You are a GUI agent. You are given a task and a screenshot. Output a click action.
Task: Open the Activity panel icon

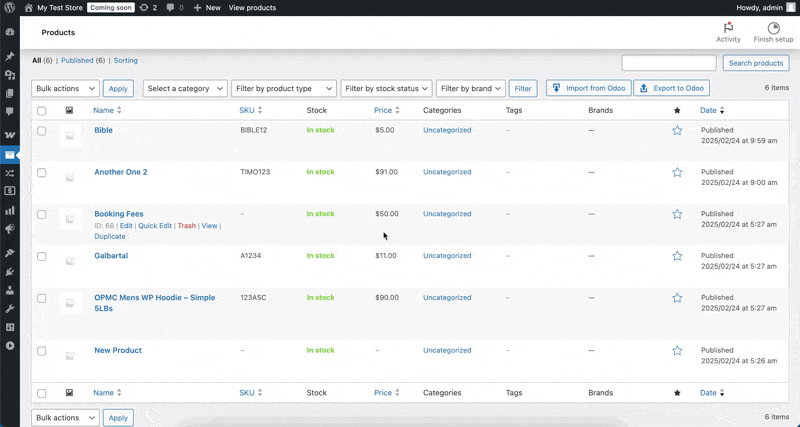pyautogui.click(x=728, y=32)
